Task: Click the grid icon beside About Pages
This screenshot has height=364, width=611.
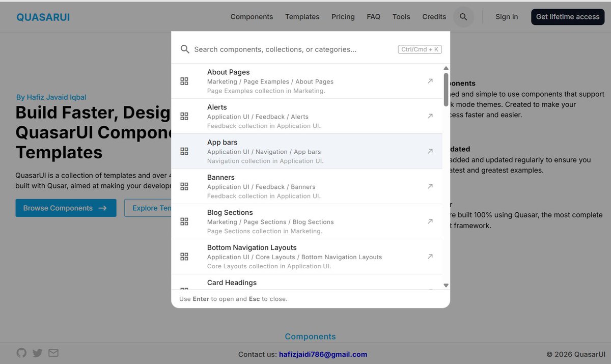Action: pos(184,81)
